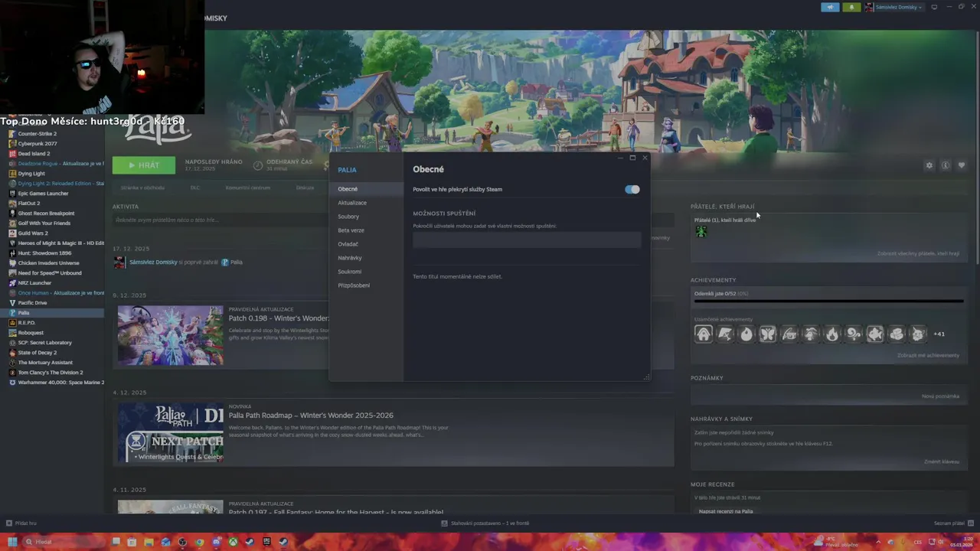Image resolution: width=980 pixels, height=551 pixels.
Task: Select Epic Games Launcher in library
Action: [x=52, y=194]
